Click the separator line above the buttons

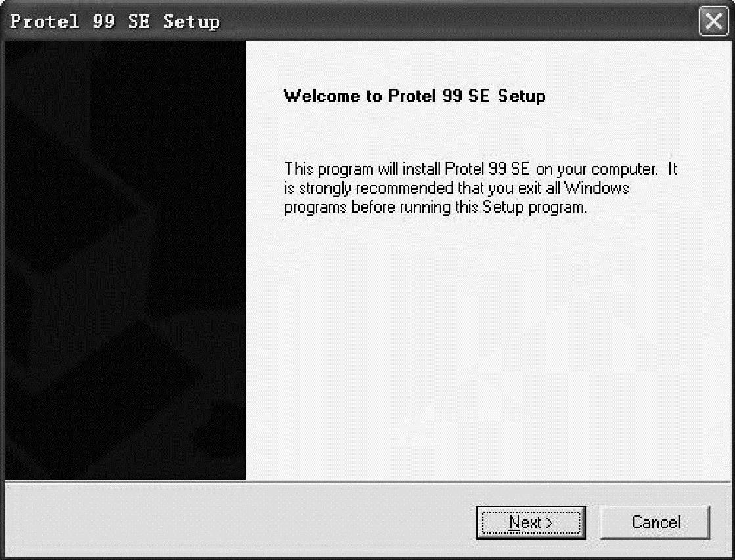pos(368,483)
